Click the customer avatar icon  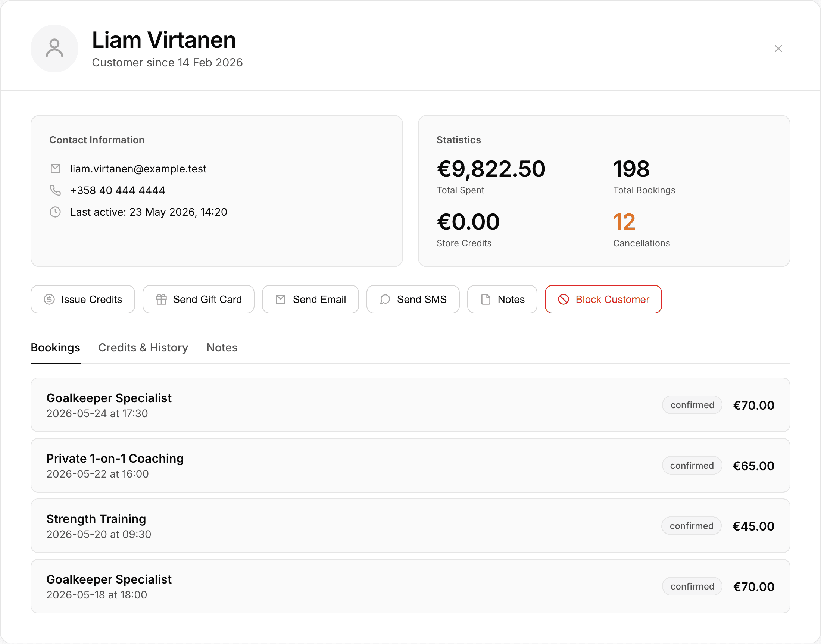[54, 49]
